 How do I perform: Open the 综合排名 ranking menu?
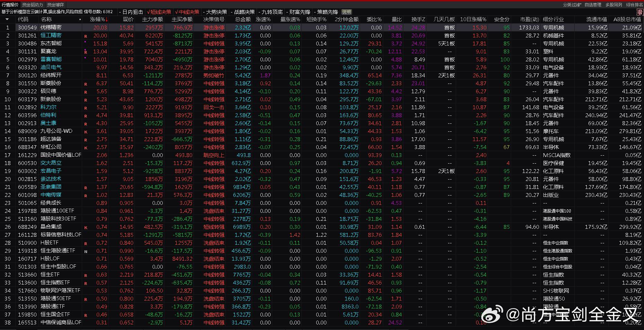tap(634, 5)
